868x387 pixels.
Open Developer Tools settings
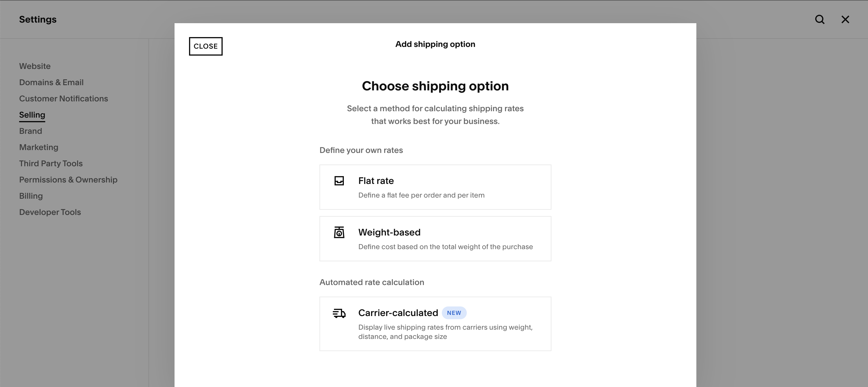pyautogui.click(x=50, y=212)
